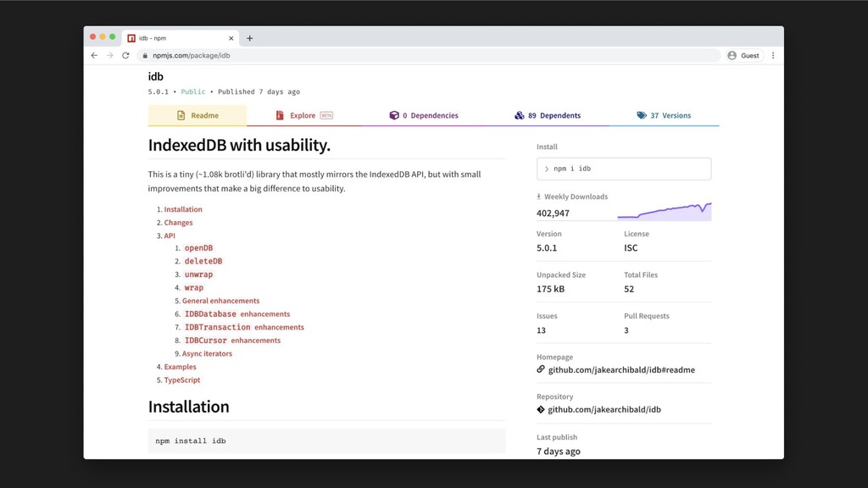Click the padlock site info icon
868x488 pixels.
(x=145, y=55)
